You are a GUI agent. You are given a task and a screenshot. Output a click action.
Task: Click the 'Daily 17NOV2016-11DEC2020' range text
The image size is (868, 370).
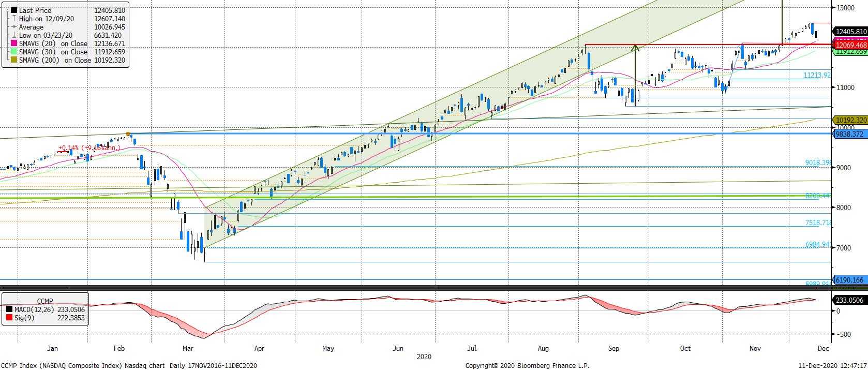click(x=213, y=365)
